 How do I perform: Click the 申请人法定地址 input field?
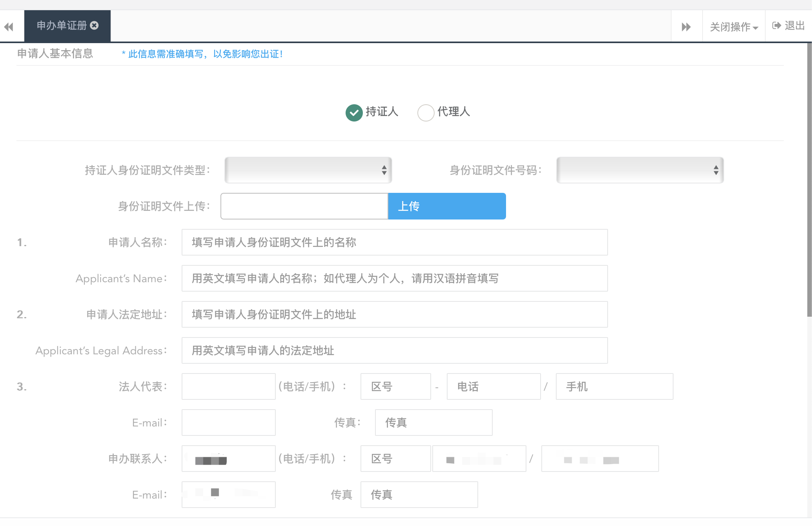(394, 314)
